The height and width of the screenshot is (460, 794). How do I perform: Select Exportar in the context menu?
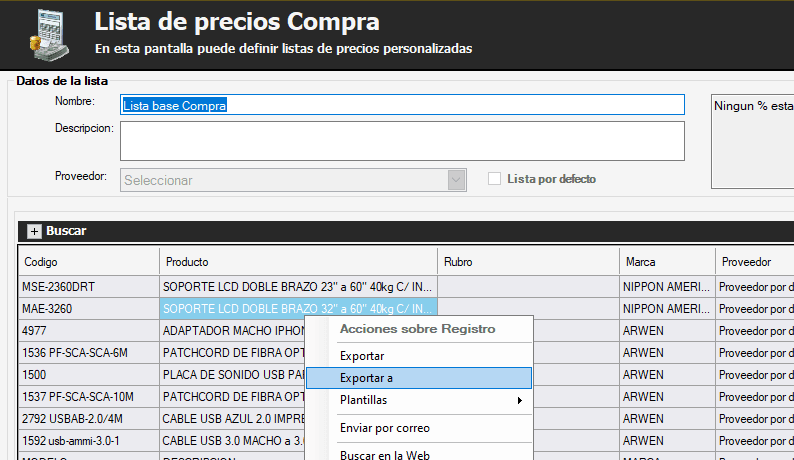(362, 356)
